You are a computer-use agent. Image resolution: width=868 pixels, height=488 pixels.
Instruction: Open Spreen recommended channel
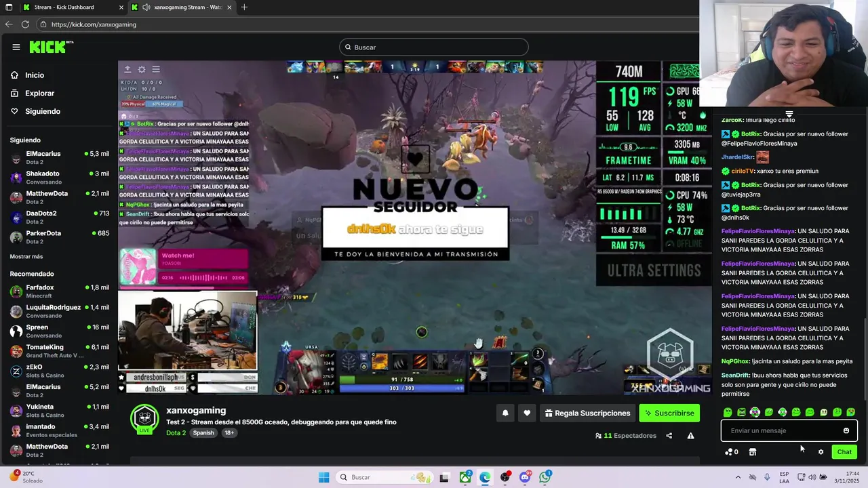point(60,331)
